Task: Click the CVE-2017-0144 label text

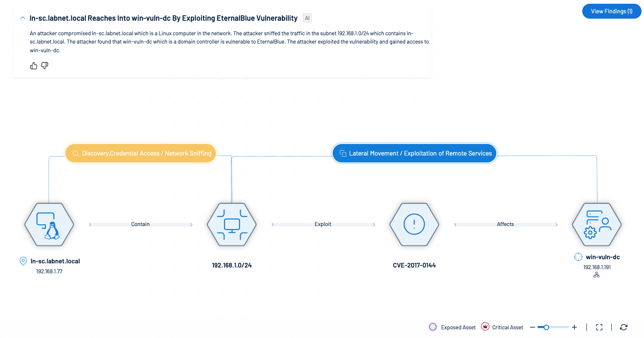Action: tap(414, 265)
